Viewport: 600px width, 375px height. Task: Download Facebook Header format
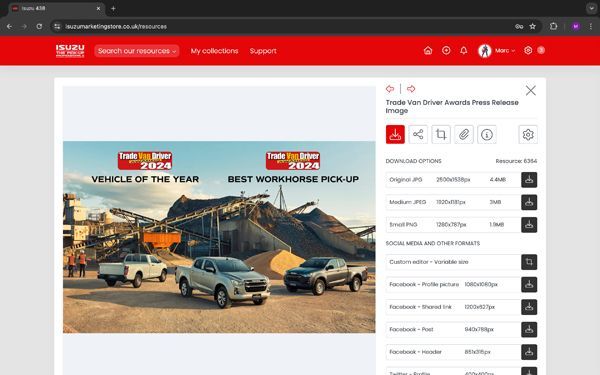pyautogui.click(x=529, y=352)
